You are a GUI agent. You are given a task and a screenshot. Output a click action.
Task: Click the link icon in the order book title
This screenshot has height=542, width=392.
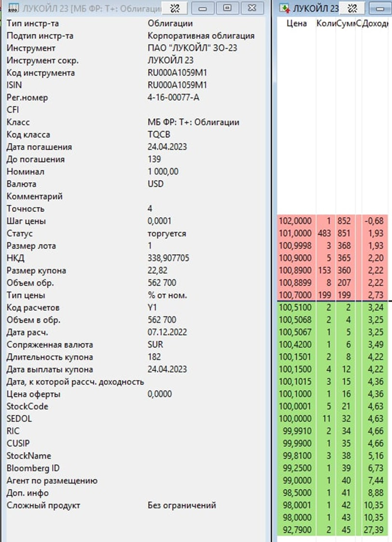[x=353, y=8]
